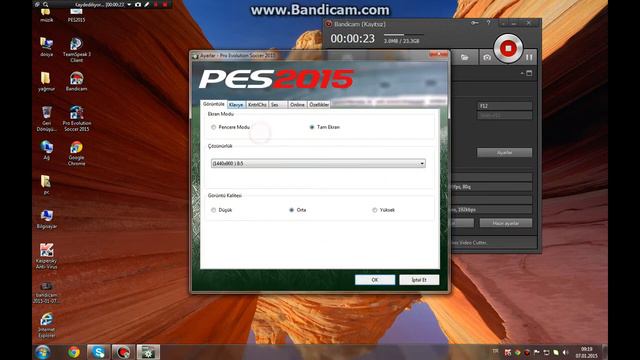Viewport: 640px width, 360px height.
Task: Open Chrome from the taskbar
Action: 74,352
